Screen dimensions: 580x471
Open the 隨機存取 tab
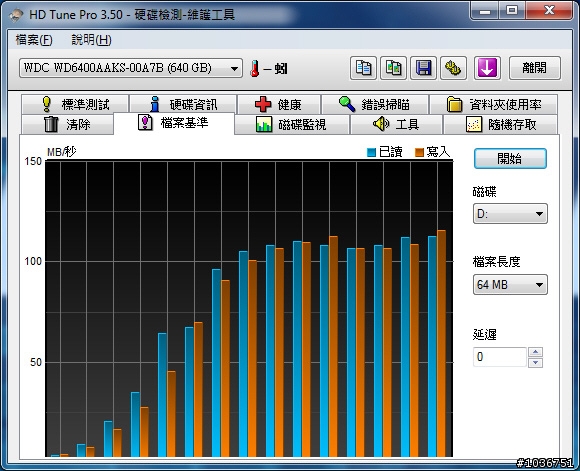pos(500,124)
